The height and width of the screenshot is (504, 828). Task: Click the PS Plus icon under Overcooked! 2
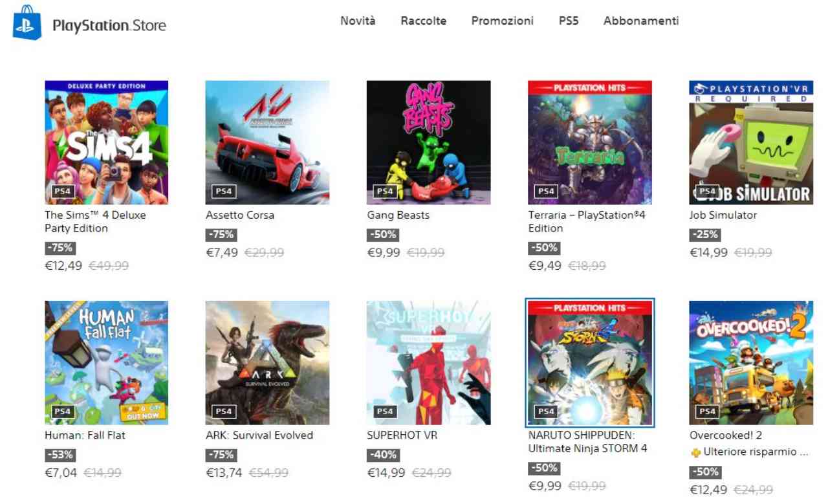click(x=695, y=453)
